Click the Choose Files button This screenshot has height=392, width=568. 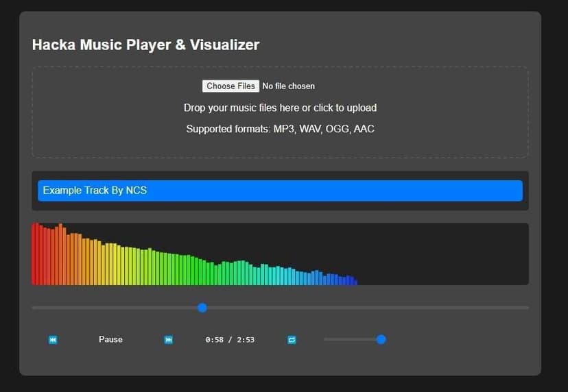[230, 86]
